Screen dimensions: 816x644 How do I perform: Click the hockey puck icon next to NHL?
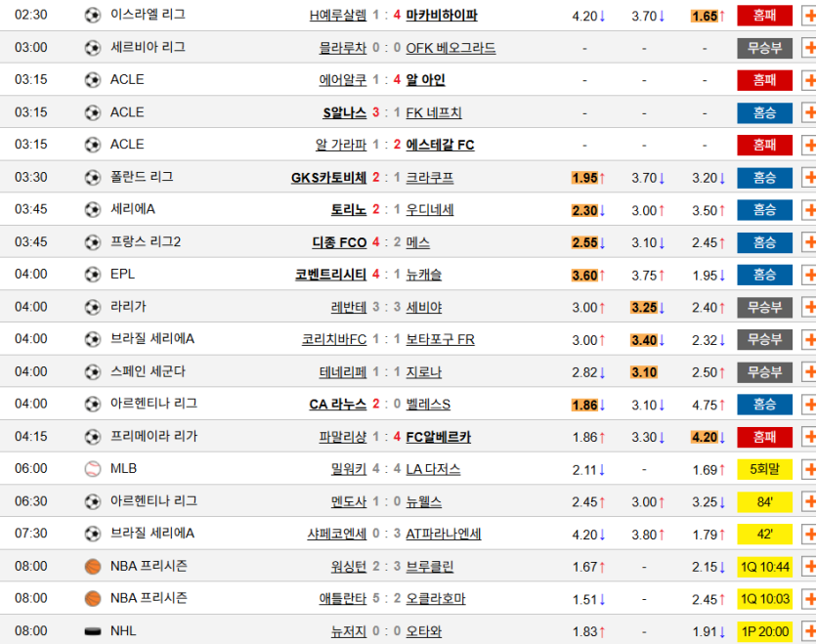click(x=93, y=631)
